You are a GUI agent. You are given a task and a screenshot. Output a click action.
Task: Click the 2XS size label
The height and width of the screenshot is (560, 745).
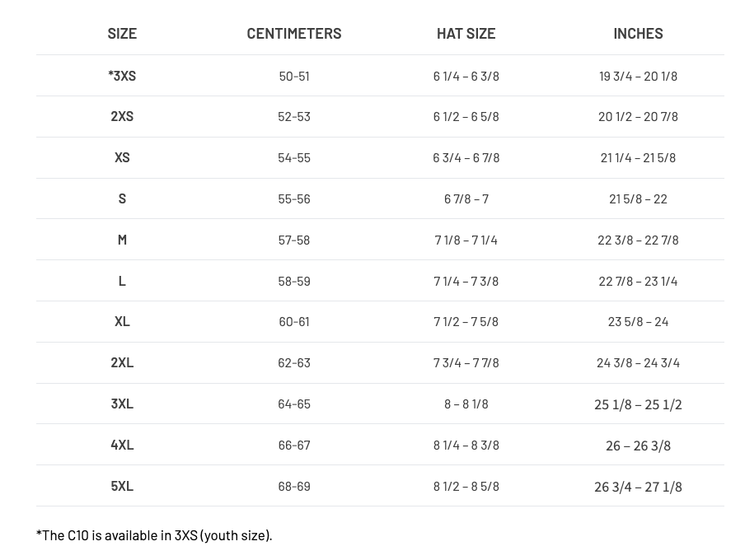point(122,116)
